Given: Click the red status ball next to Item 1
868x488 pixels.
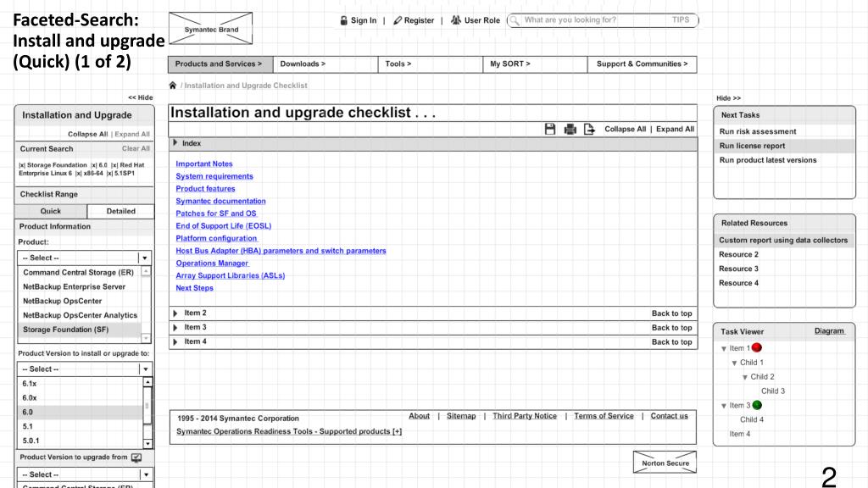Looking at the screenshot, I should [x=757, y=347].
